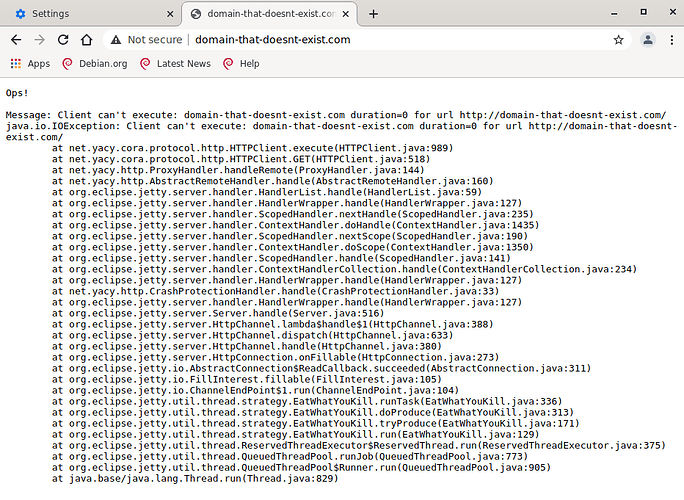Open the Latest News bookmark
The image size is (684, 500).
pos(175,64)
